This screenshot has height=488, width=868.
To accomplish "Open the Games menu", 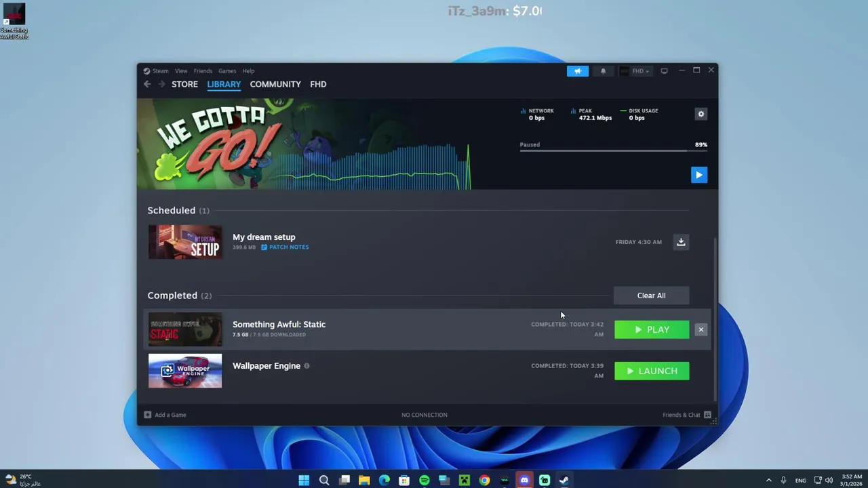I will pyautogui.click(x=227, y=70).
